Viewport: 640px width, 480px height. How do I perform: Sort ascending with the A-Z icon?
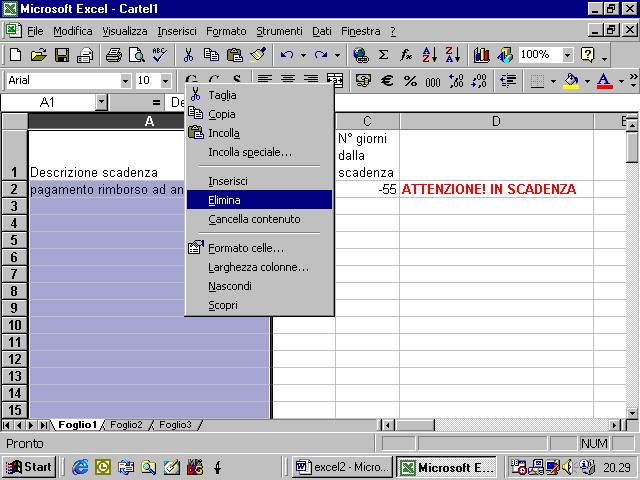coord(430,55)
